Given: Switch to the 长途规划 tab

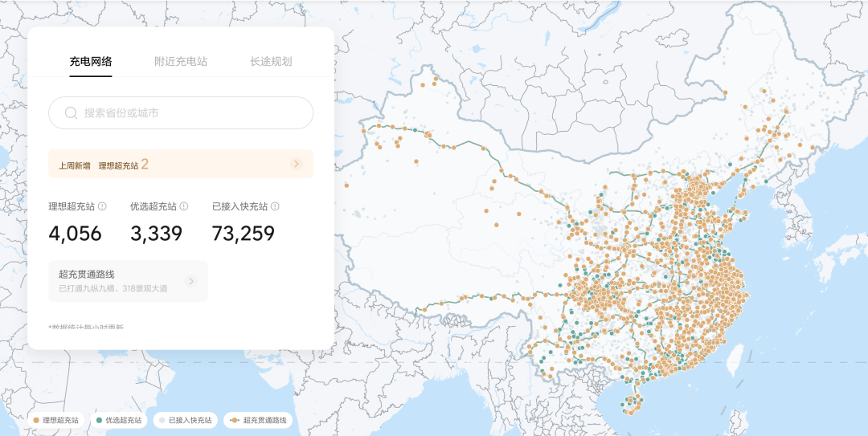Looking at the screenshot, I should tap(271, 61).
